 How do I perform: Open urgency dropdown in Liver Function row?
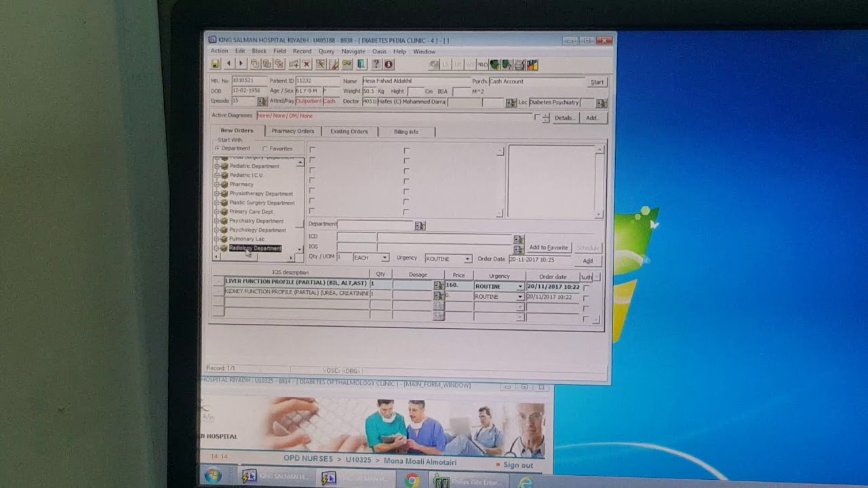coord(520,287)
